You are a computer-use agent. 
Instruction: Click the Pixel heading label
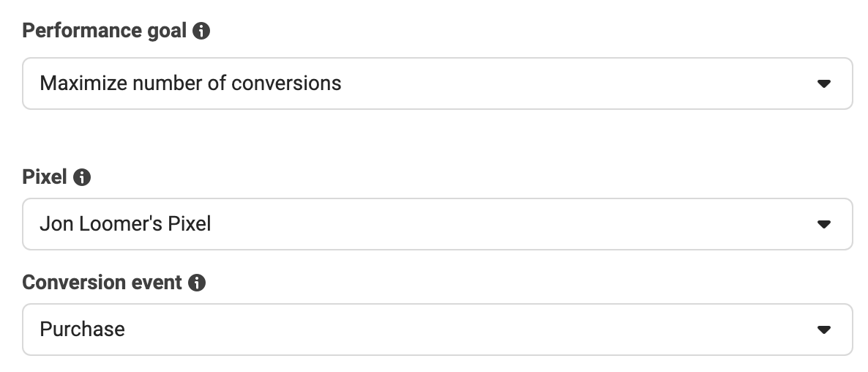(45, 177)
